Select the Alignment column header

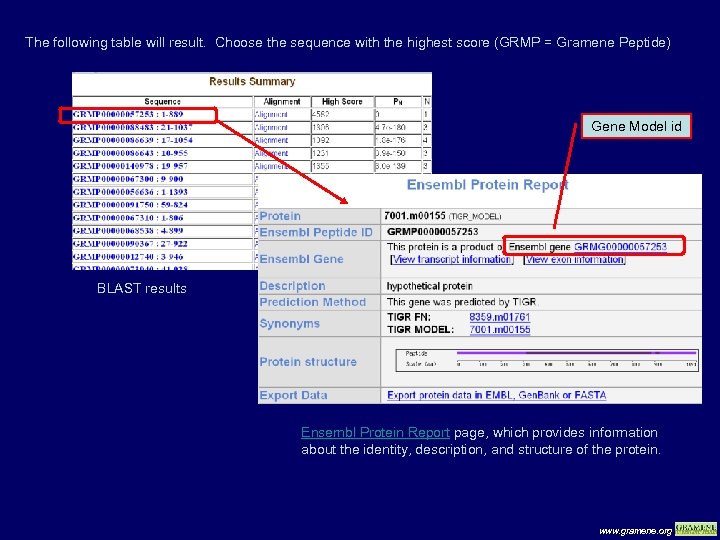pyautogui.click(x=282, y=101)
